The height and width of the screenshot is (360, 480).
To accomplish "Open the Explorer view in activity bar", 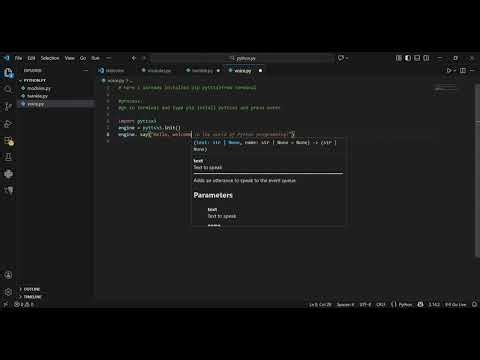I will pyautogui.click(x=8, y=72).
